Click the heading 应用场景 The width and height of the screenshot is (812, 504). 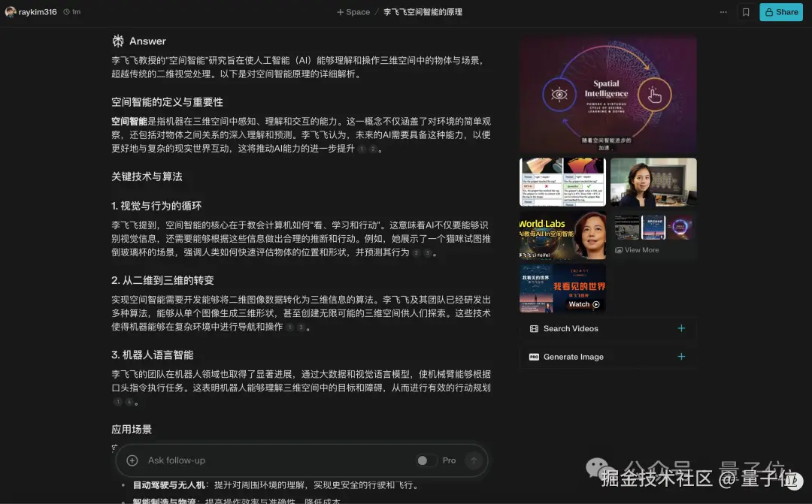[132, 430]
